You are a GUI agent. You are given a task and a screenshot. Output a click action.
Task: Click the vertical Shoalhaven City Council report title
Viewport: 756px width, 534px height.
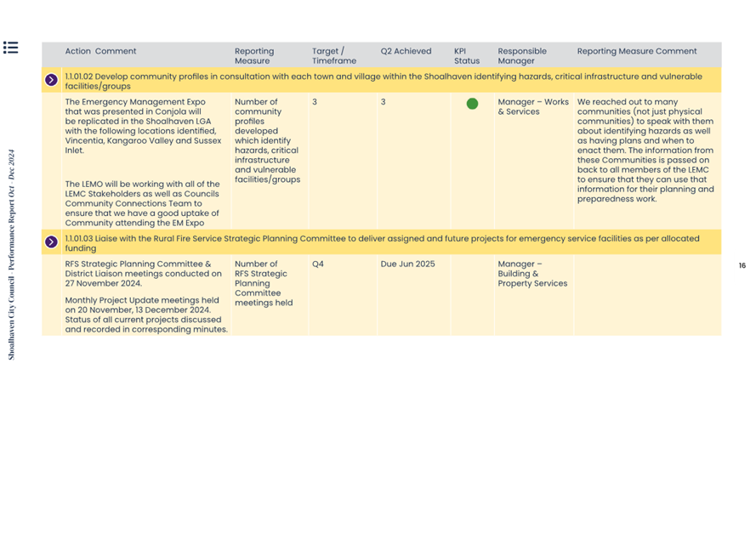(12, 255)
